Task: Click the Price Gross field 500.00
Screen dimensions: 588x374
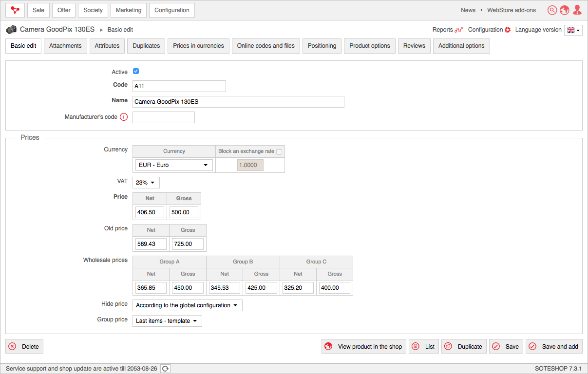Action: pyautogui.click(x=184, y=212)
